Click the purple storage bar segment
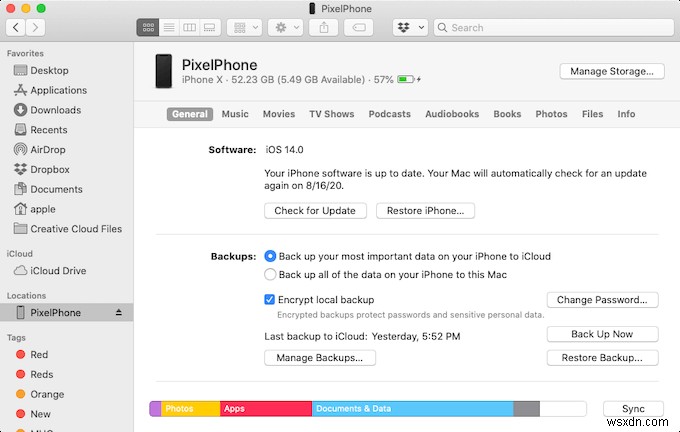The image size is (680, 432). coord(155,409)
